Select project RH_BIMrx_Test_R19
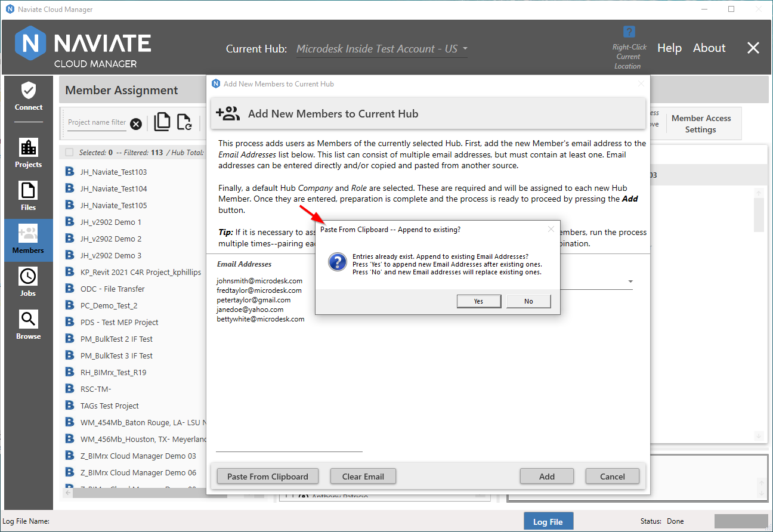This screenshot has width=773, height=532. click(113, 372)
